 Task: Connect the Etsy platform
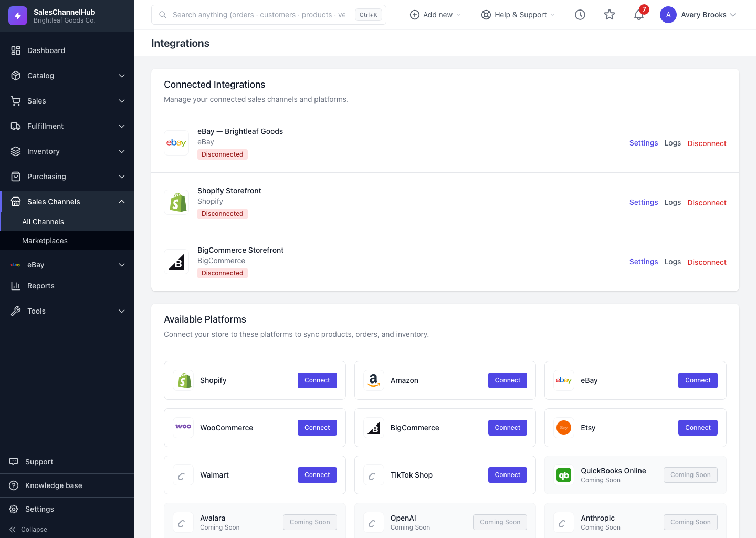(698, 428)
